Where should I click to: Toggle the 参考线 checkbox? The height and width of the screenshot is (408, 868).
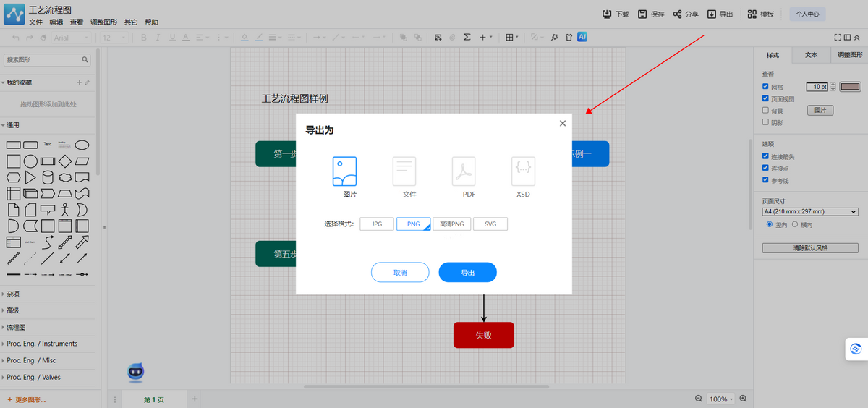(766, 180)
